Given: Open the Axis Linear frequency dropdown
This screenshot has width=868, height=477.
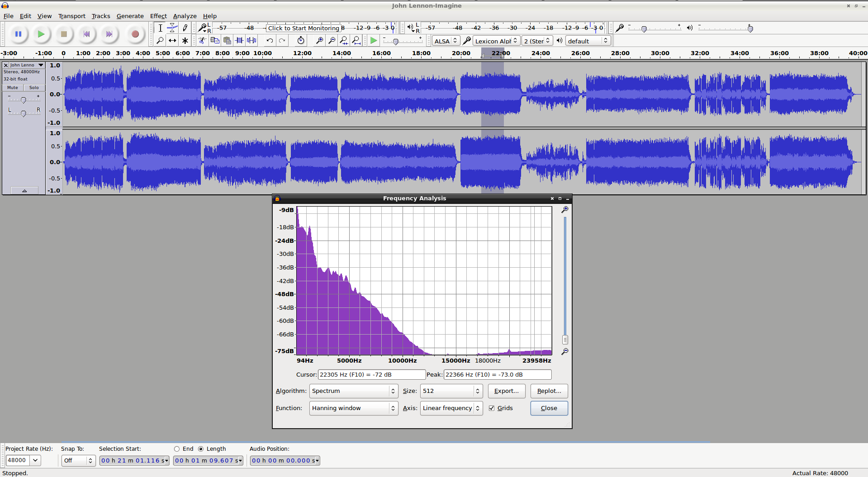Looking at the screenshot, I should [451, 408].
